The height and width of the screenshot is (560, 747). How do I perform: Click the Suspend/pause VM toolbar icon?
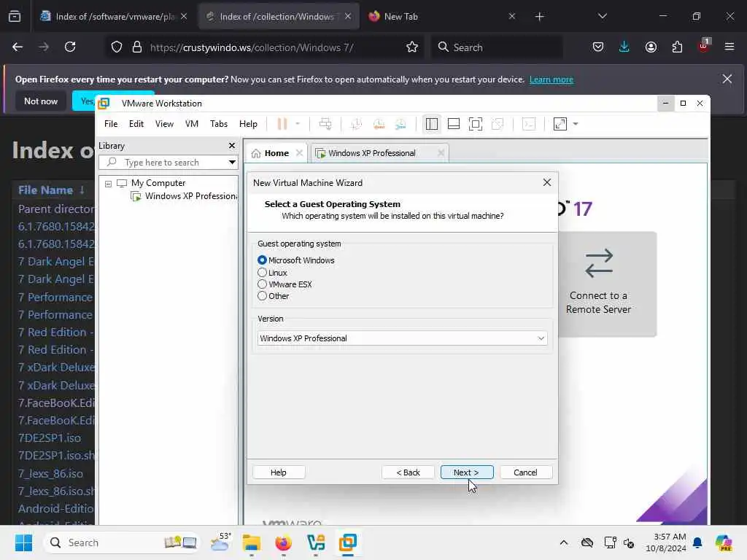click(282, 124)
